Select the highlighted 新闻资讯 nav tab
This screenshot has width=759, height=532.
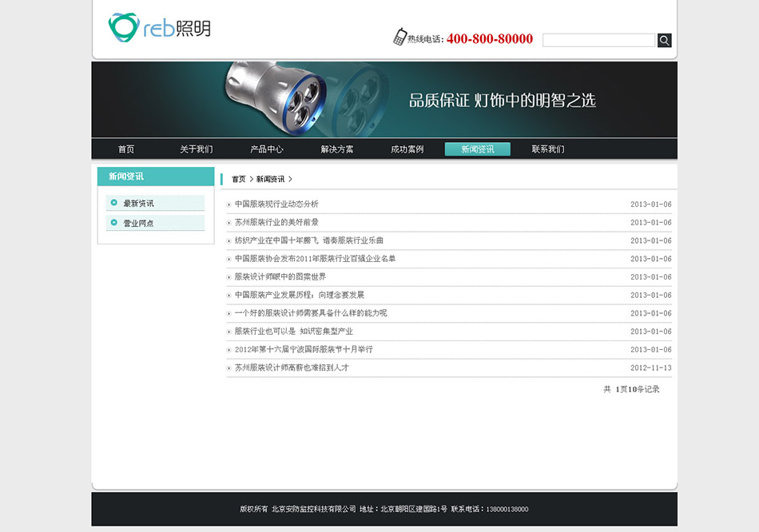(477, 149)
